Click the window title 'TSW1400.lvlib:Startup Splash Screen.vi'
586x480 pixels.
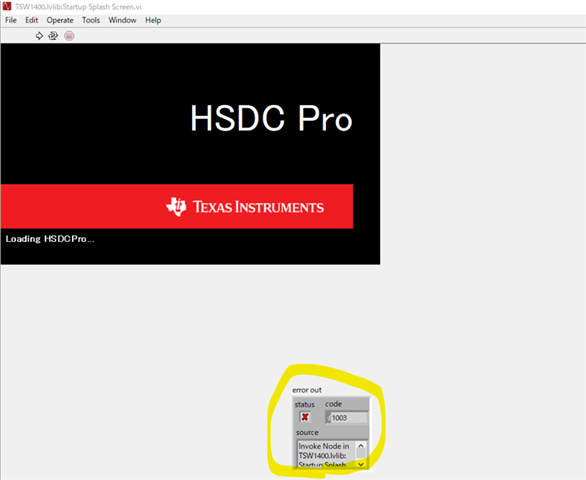[x=78, y=7]
